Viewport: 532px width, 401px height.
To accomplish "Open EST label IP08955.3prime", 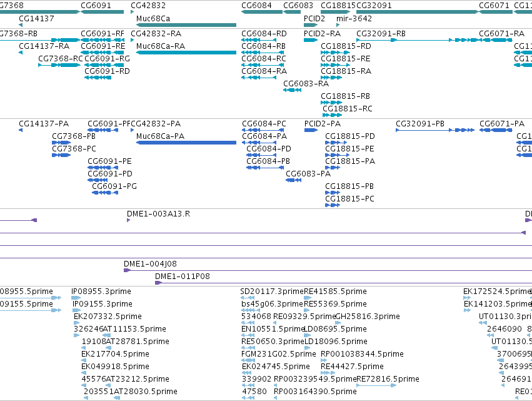I will 101,292.
